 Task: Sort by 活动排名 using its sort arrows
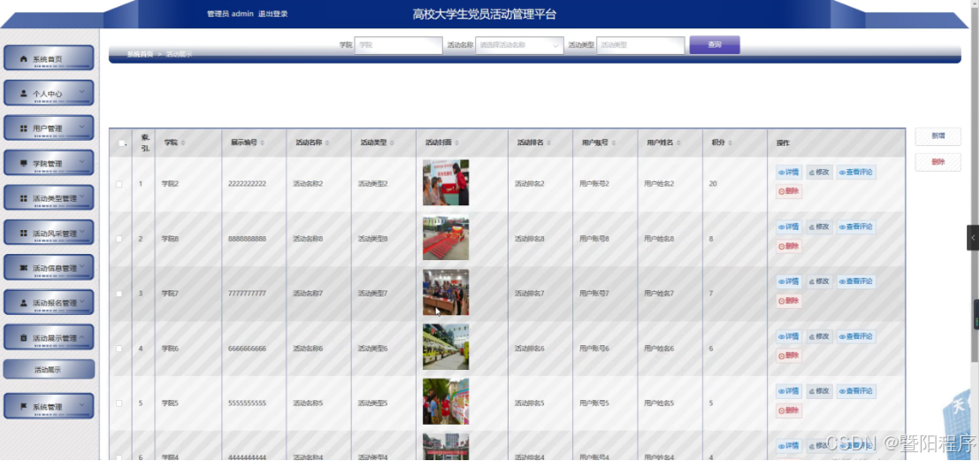pos(548,142)
